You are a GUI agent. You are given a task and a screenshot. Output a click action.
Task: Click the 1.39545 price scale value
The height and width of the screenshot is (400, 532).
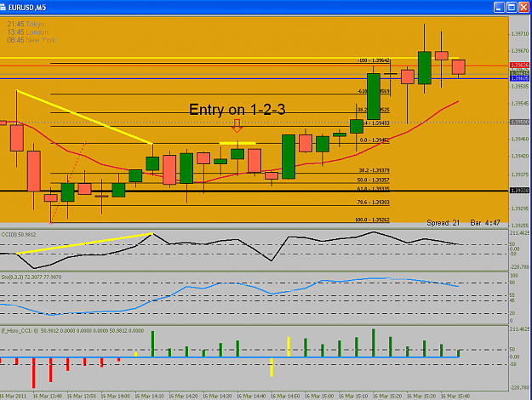[x=520, y=104]
